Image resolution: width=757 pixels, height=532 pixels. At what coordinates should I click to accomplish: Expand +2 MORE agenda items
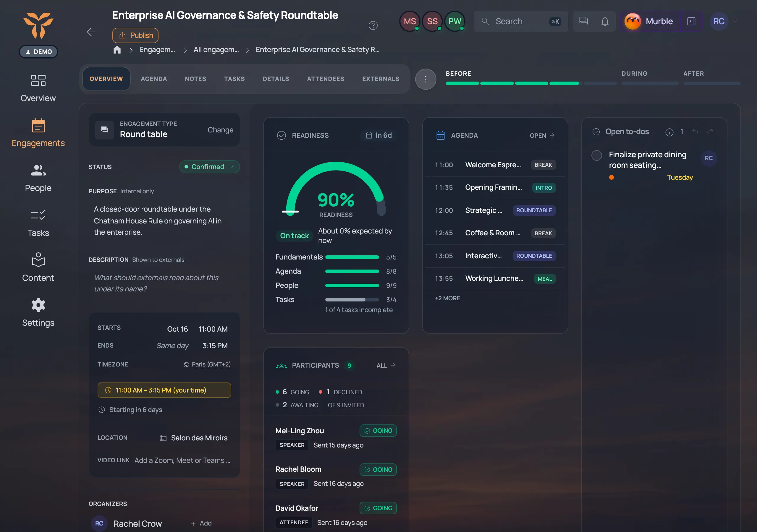tap(447, 298)
